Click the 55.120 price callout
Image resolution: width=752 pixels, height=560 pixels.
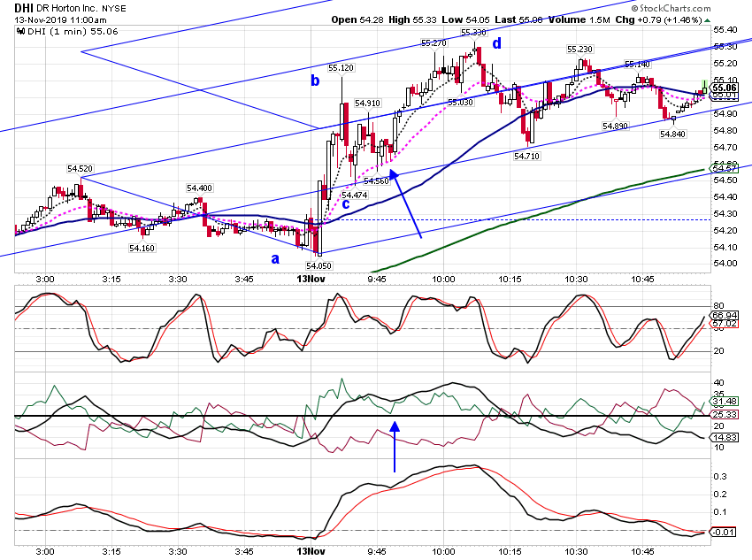(341, 67)
